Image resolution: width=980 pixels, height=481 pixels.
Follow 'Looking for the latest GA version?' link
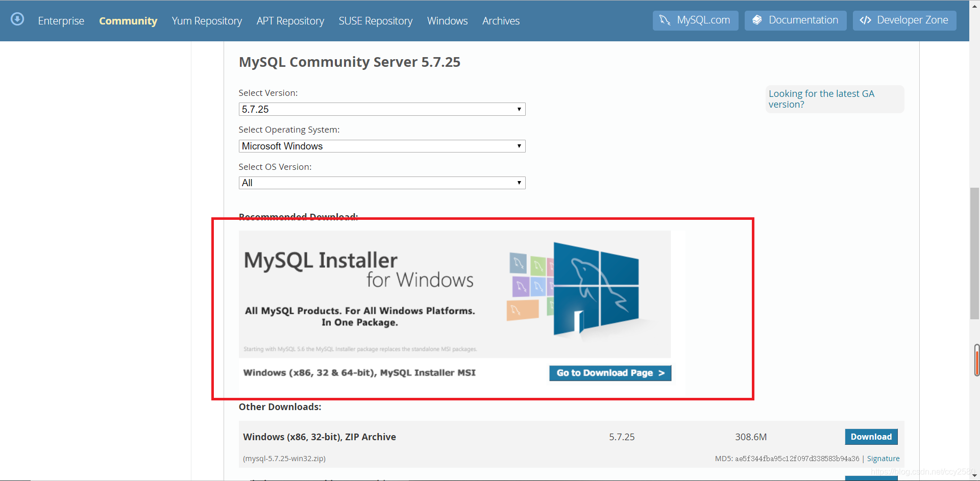pos(821,99)
